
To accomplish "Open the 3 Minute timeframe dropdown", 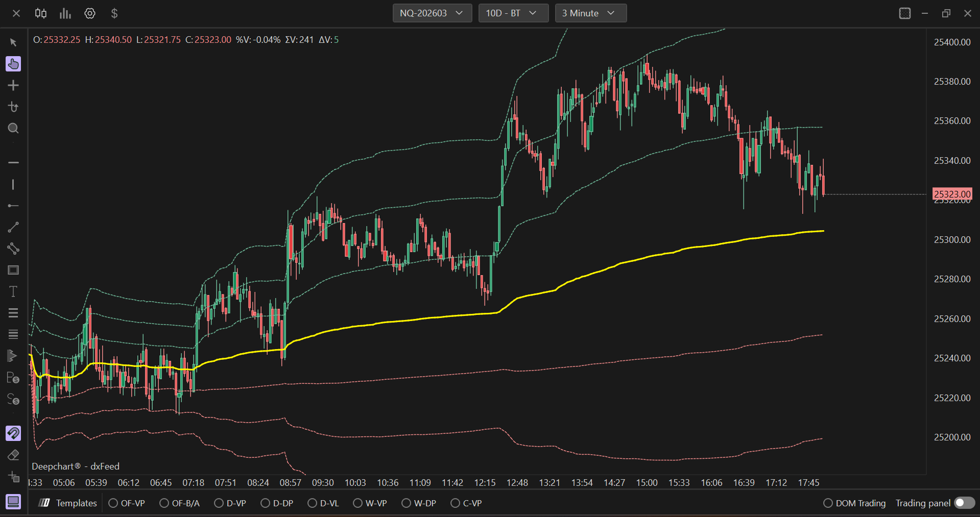I will coord(590,13).
